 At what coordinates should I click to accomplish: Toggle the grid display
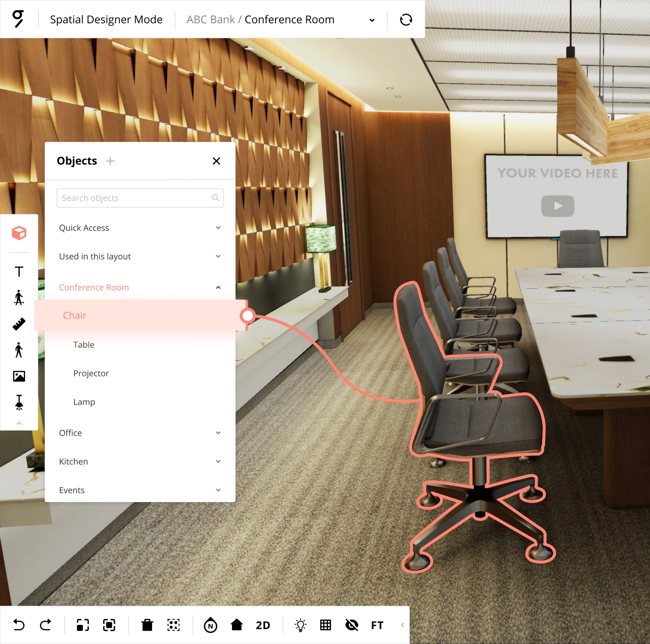click(325, 625)
